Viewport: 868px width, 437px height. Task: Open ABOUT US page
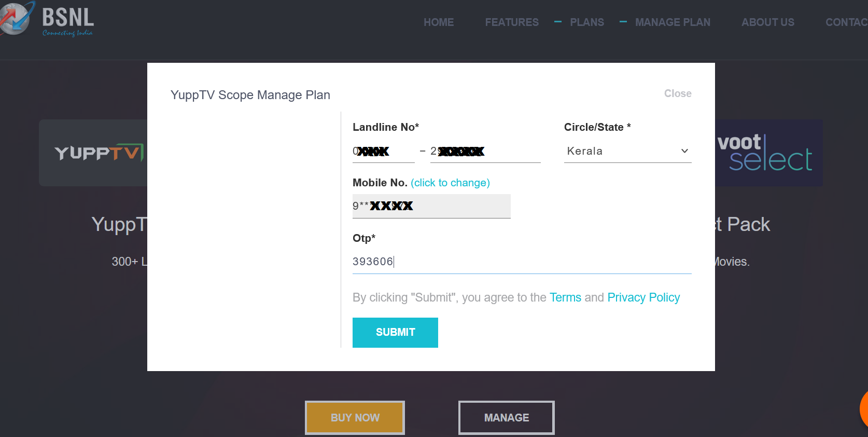coord(767,22)
